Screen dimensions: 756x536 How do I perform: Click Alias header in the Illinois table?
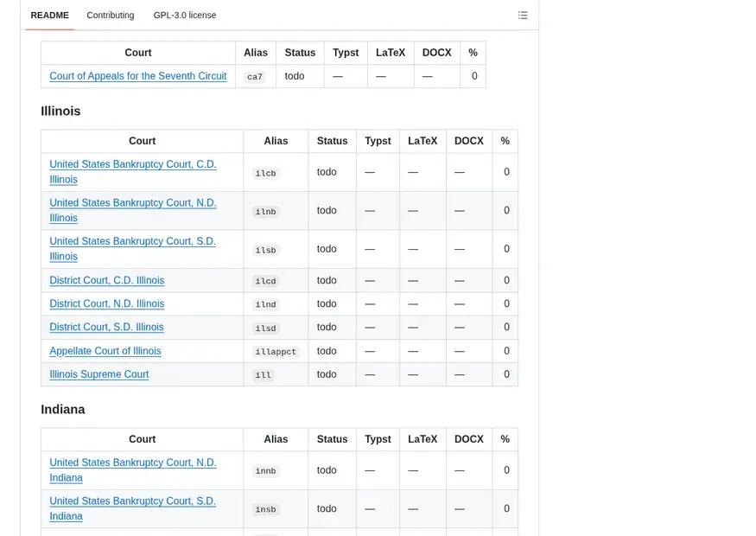(x=276, y=141)
